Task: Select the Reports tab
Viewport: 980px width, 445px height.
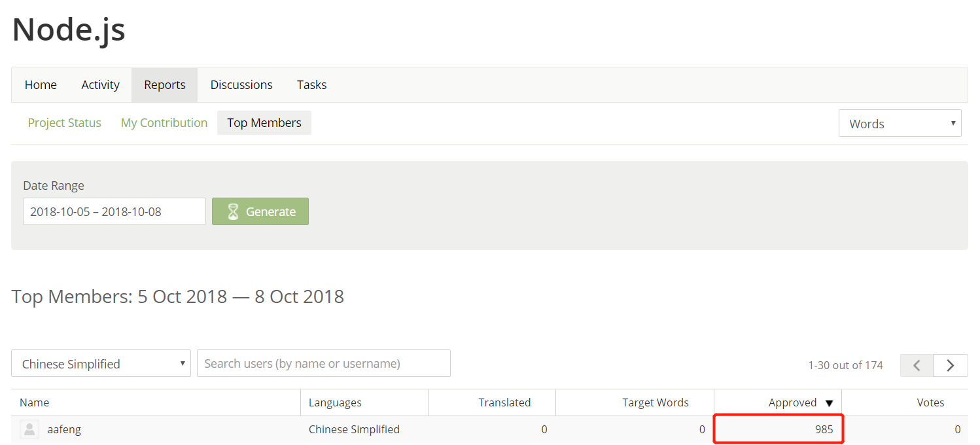Action: coord(165,85)
